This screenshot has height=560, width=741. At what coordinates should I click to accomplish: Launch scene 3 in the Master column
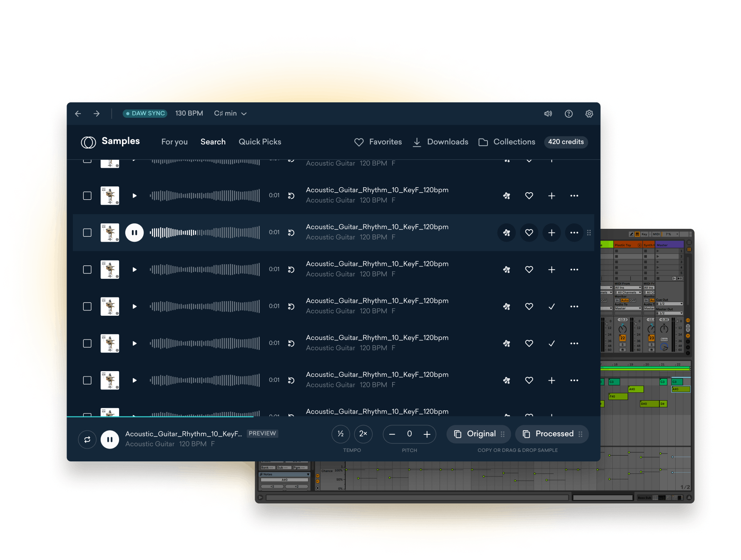coord(658,262)
